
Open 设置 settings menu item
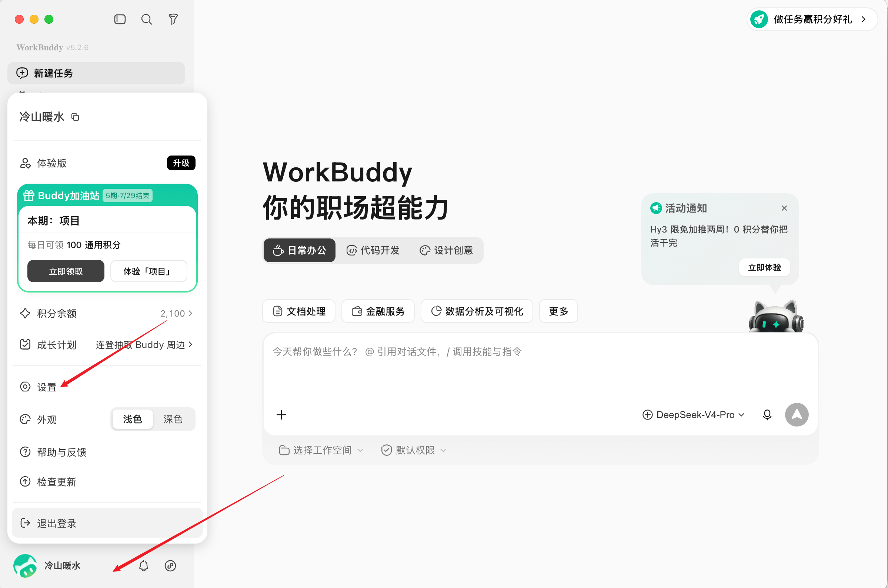(x=107, y=387)
